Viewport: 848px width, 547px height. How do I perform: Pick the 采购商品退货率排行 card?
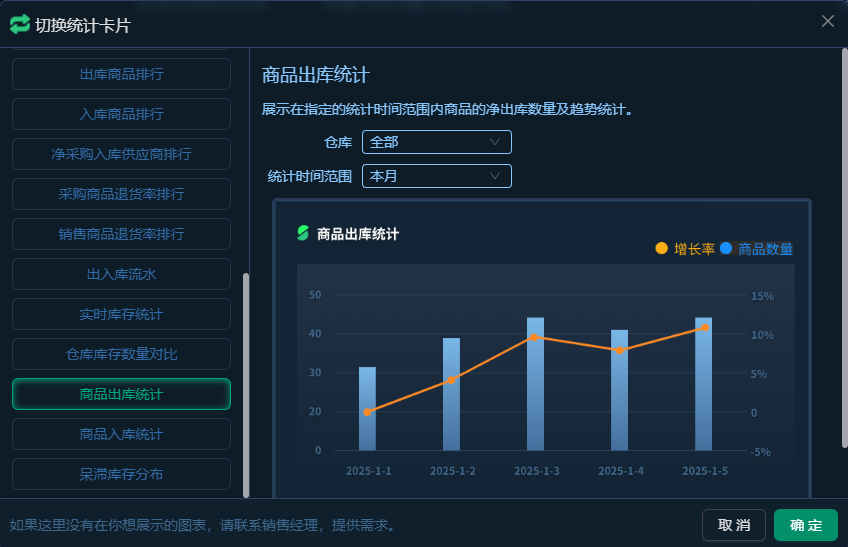[121, 194]
